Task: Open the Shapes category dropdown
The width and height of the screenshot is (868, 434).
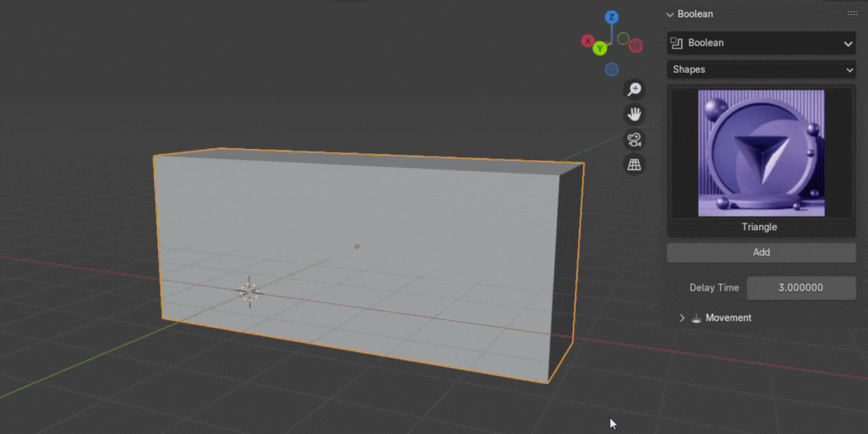Action: point(761,69)
